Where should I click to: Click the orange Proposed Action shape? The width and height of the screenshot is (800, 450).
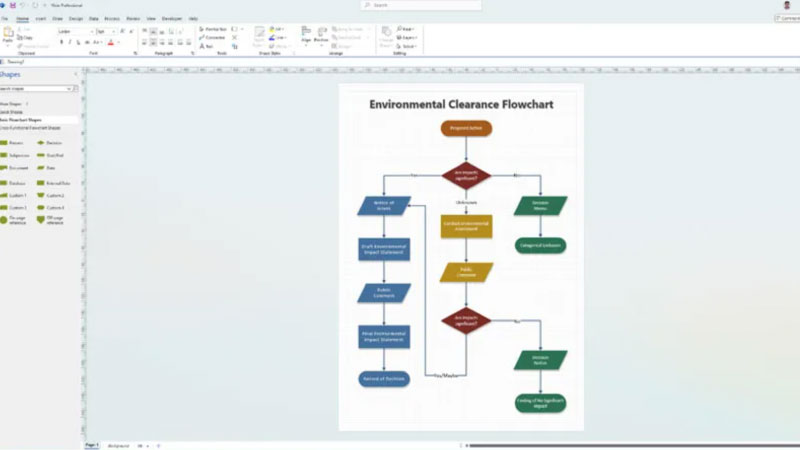click(466, 128)
